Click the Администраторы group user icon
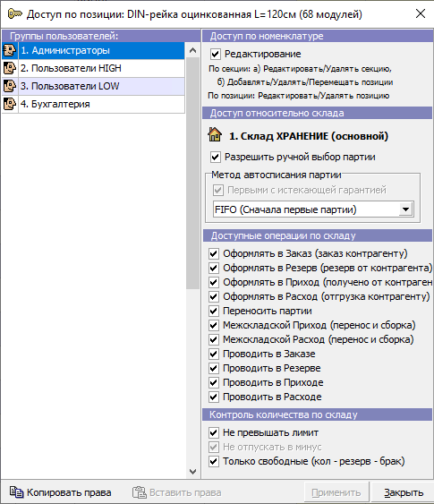Image resolution: width=434 pixels, height=504 pixels. pos(10,50)
